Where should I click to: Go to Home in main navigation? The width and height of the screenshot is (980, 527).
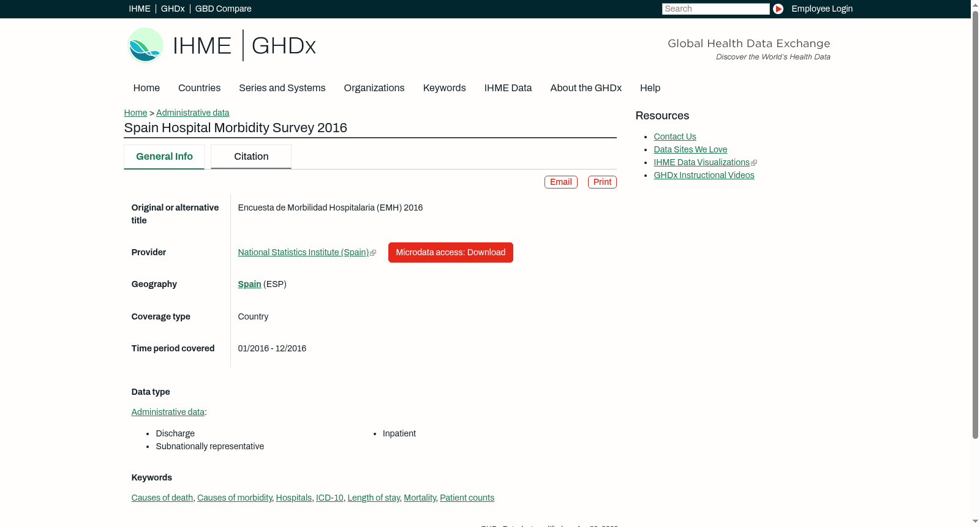pyautogui.click(x=146, y=88)
